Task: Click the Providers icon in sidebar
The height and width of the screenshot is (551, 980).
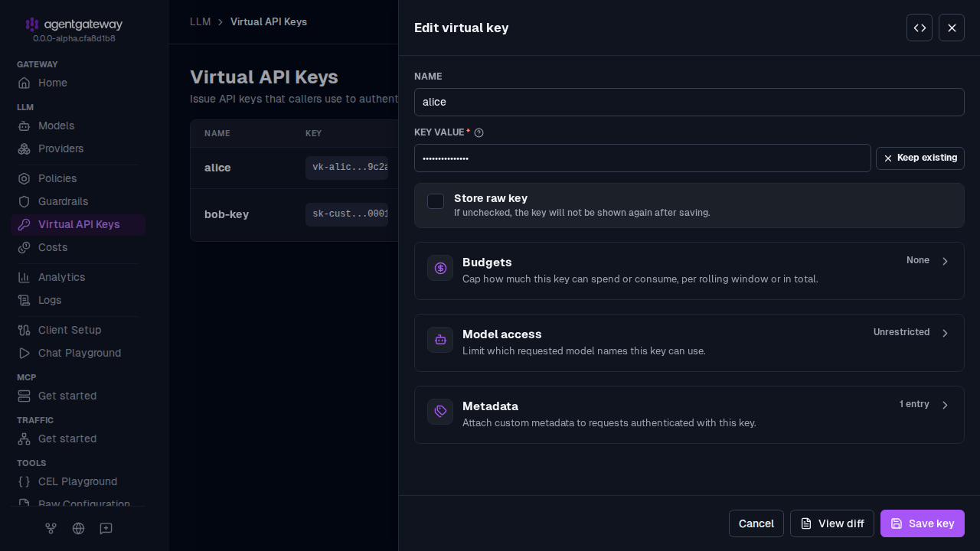Action: 24,148
